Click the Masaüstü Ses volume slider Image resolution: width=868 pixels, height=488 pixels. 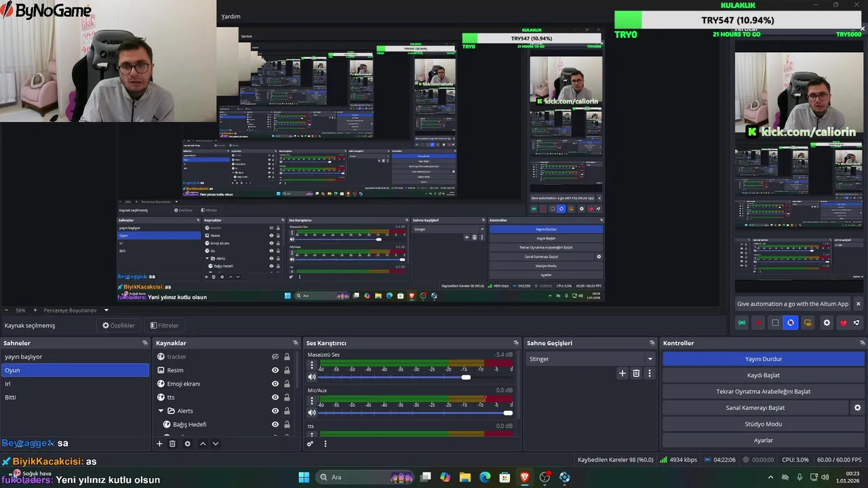pyautogui.click(x=416, y=377)
